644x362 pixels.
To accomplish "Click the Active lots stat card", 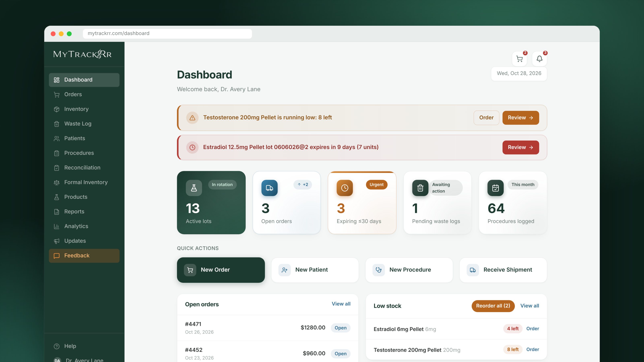I will pyautogui.click(x=211, y=203).
